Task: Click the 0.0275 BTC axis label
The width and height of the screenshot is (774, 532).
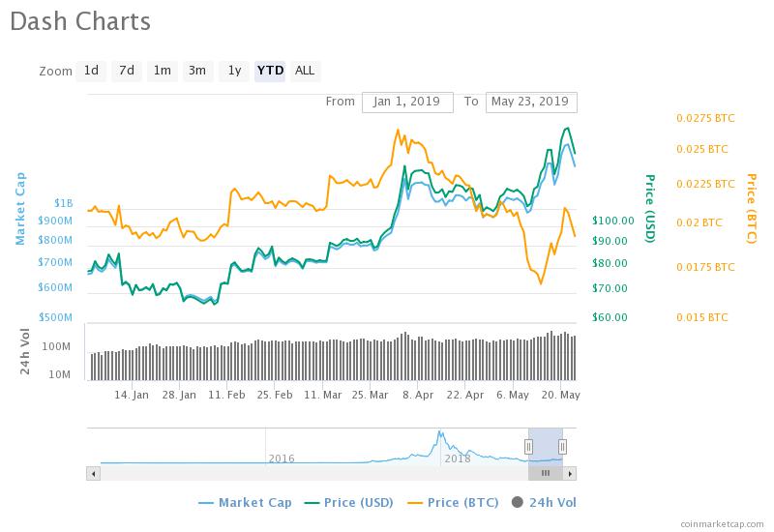Action: pos(705,118)
